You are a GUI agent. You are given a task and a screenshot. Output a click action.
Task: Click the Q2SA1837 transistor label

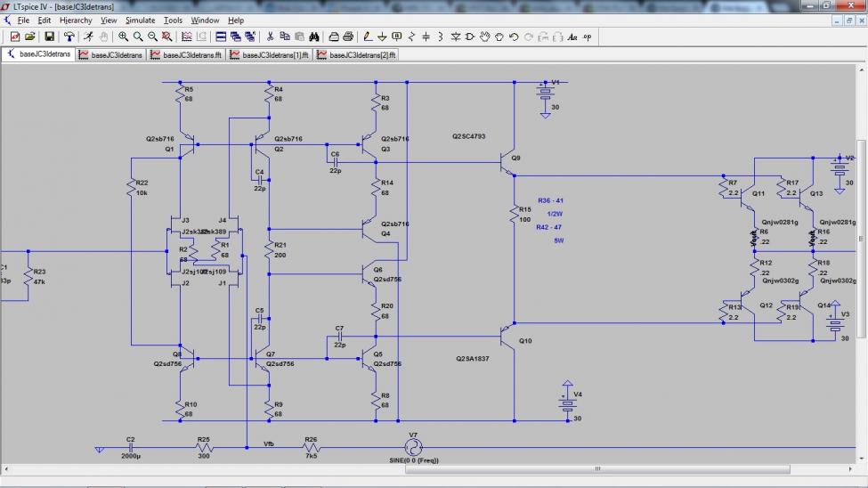(472, 358)
